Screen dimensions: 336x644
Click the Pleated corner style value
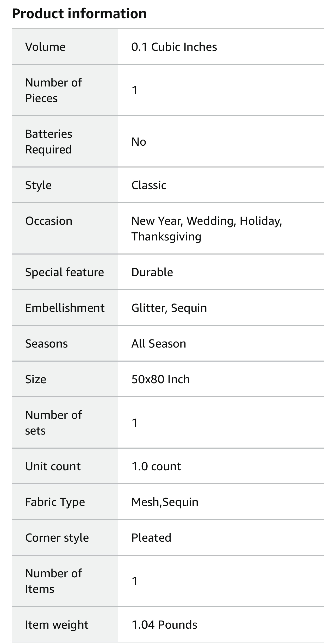(151, 538)
